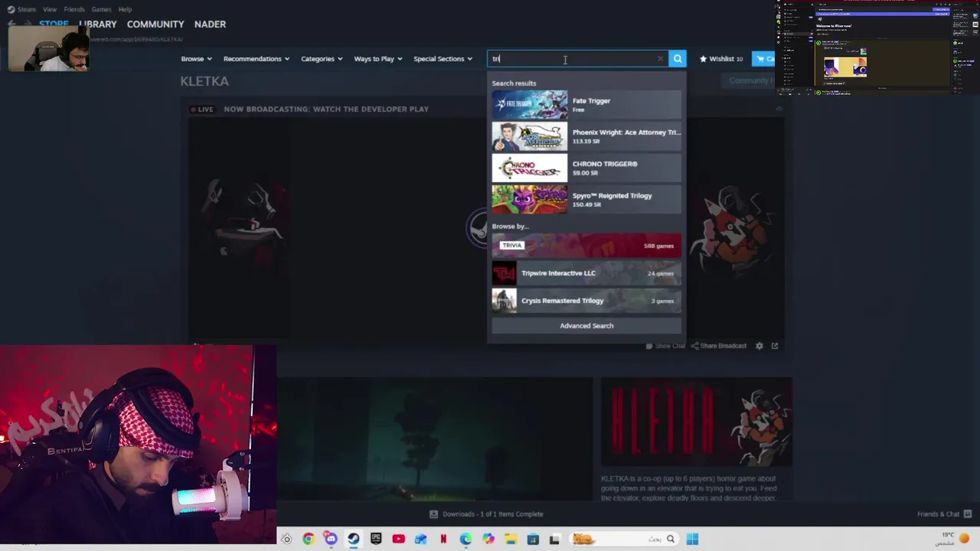Open Friends & Chat
980x551 pixels.
tap(944, 514)
